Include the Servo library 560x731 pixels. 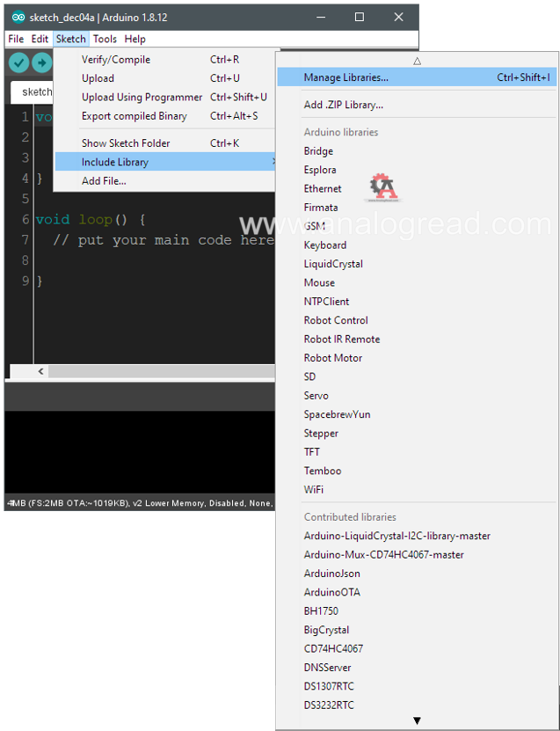click(x=417, y=395)
